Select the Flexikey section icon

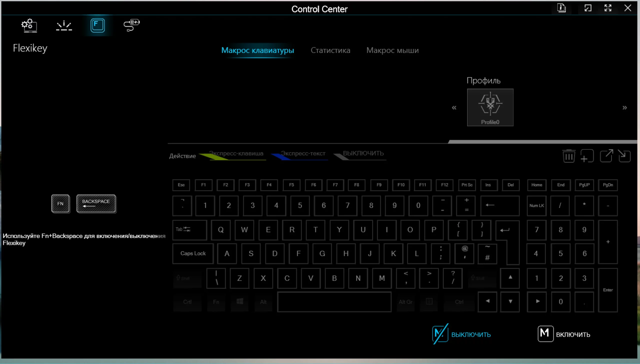tap(97, 25)
